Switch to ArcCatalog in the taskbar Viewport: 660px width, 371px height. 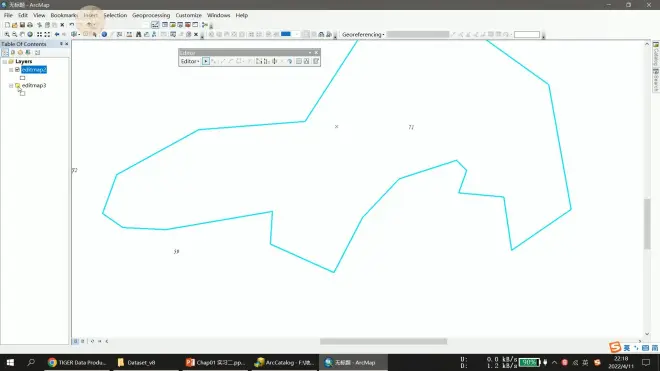tap(285, 362)
